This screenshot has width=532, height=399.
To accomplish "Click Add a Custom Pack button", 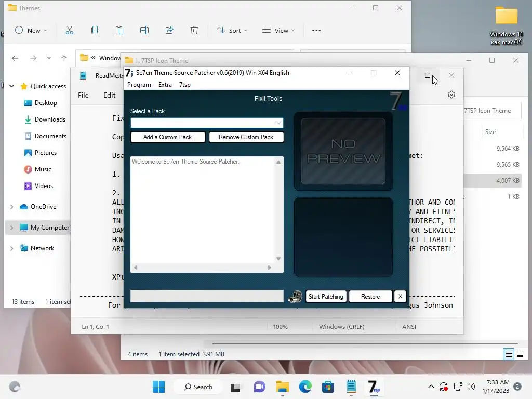I will tap(168, 137).
